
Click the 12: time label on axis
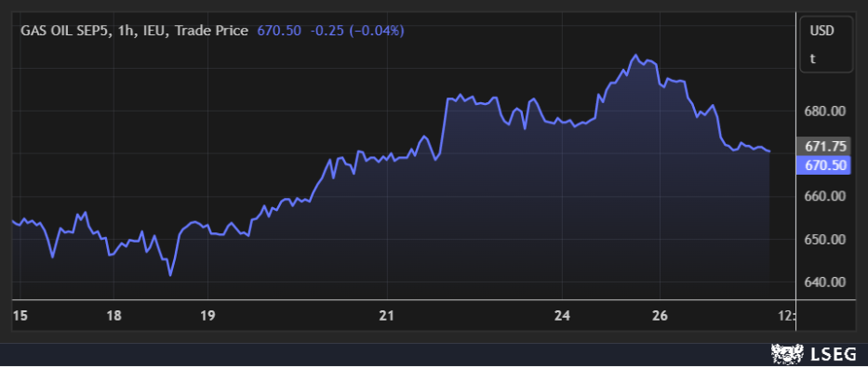tap(786, 316)
